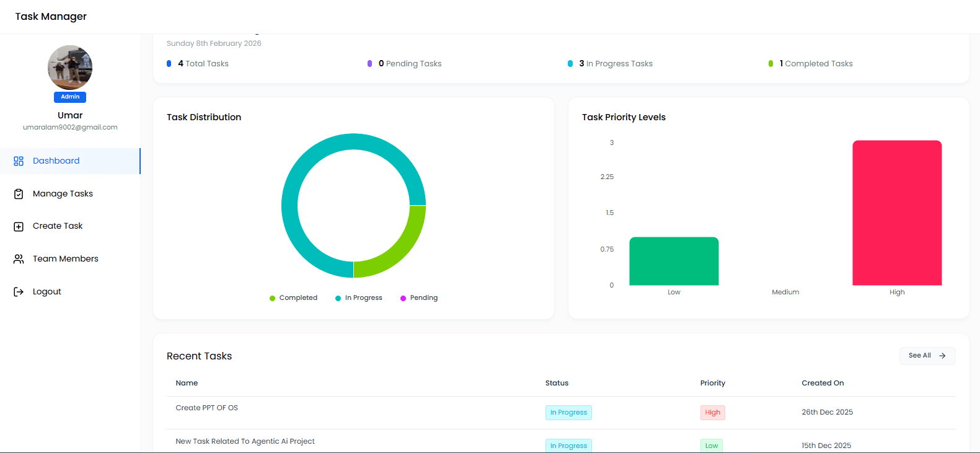
Task: Click the Logout arrow icon
Action: pyautogui.click(x=19, y=292)
